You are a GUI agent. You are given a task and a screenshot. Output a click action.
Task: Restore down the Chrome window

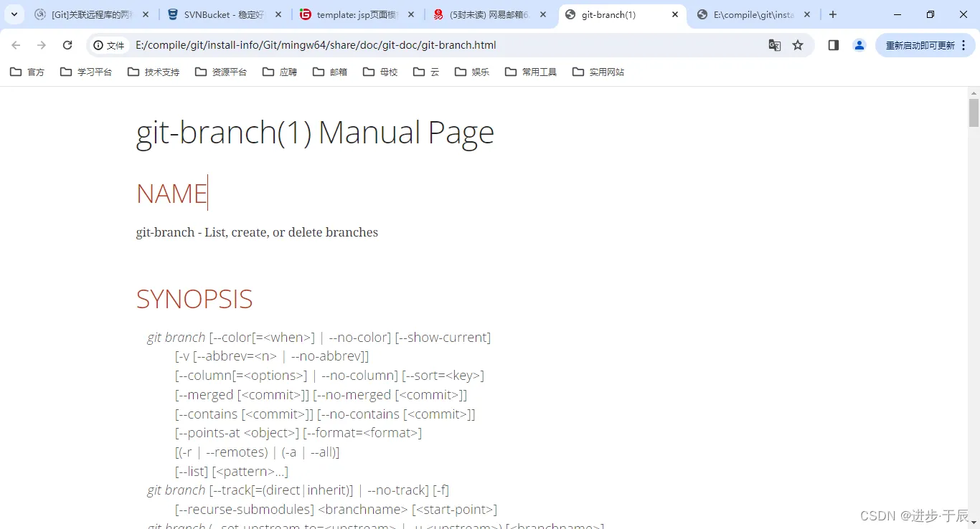click(930, 14)
